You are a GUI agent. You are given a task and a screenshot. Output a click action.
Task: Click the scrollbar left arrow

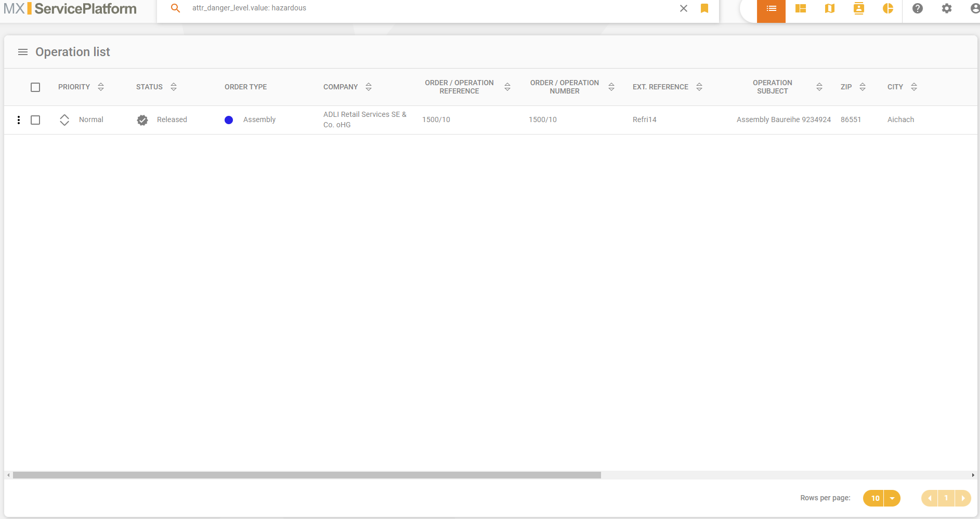[8, 475]
